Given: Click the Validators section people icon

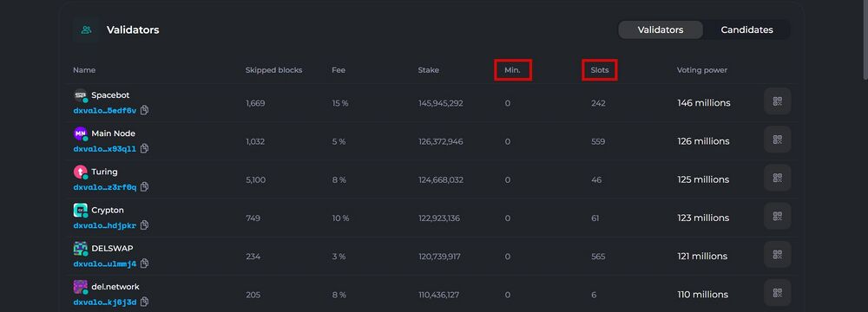Looking at the screenshot, I should (86, 29).
